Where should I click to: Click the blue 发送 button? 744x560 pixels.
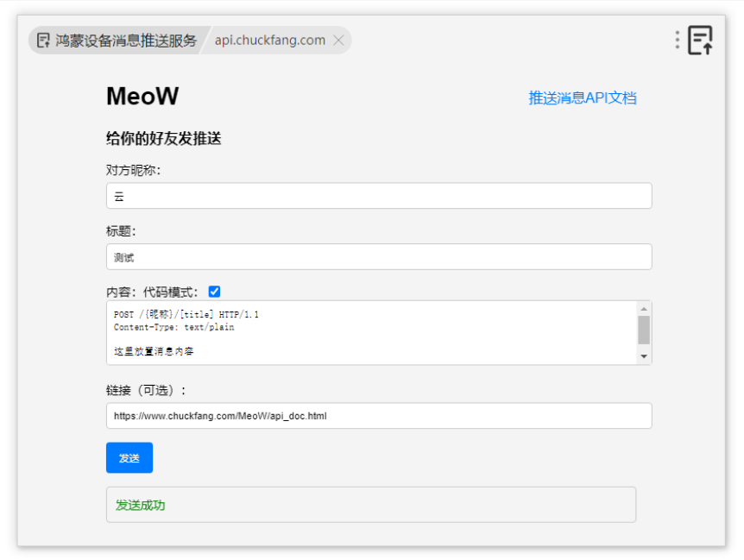(x=129, y=457)
